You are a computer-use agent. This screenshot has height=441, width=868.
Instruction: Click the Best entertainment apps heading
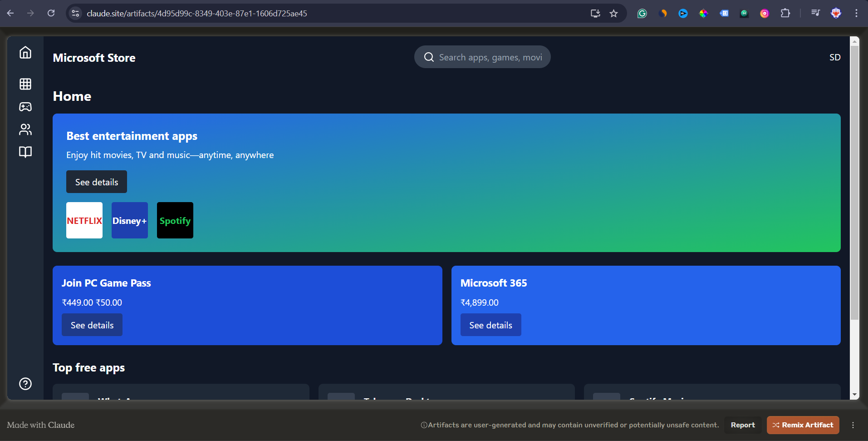(x=132, y=136)
